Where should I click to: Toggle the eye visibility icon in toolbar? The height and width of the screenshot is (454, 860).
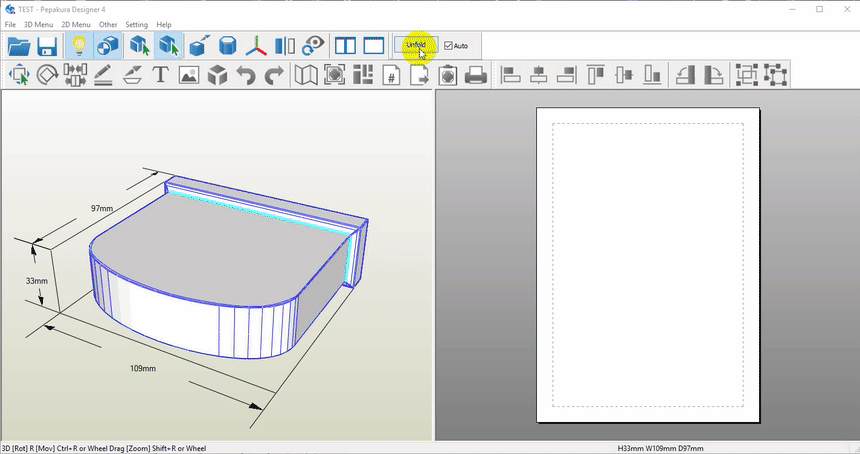coord(315,46)
